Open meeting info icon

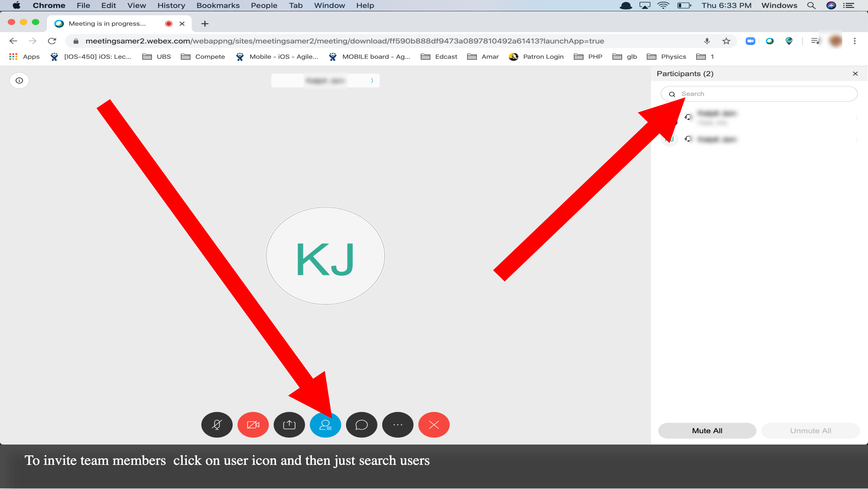pyautogui.click(x=19, y=80)
